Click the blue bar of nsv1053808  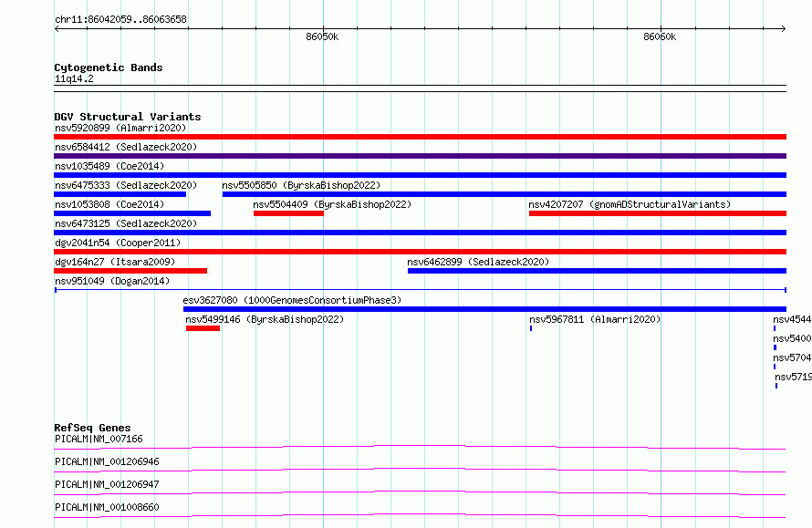coord(132,213)
